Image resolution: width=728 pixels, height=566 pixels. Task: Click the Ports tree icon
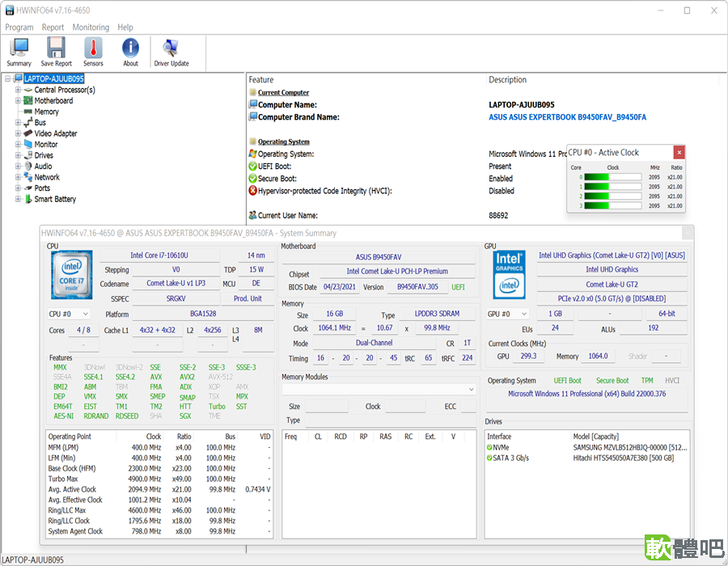(x=28, y=188)
